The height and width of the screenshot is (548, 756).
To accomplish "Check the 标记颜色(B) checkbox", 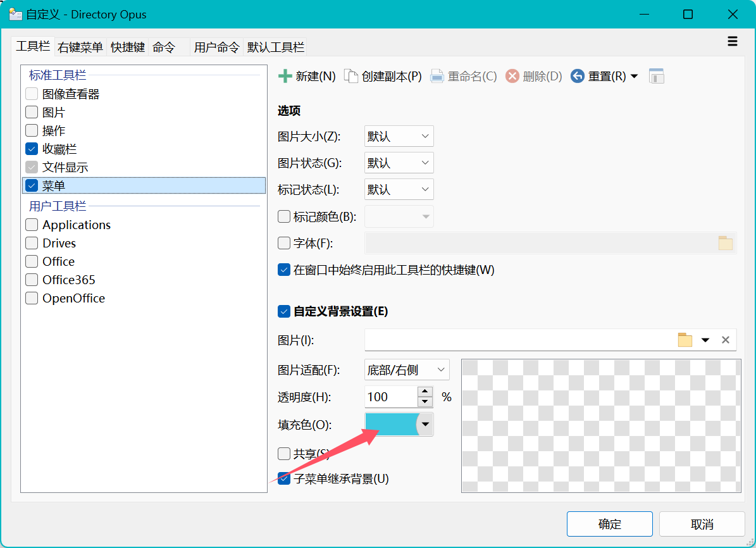I will point(284,216).
